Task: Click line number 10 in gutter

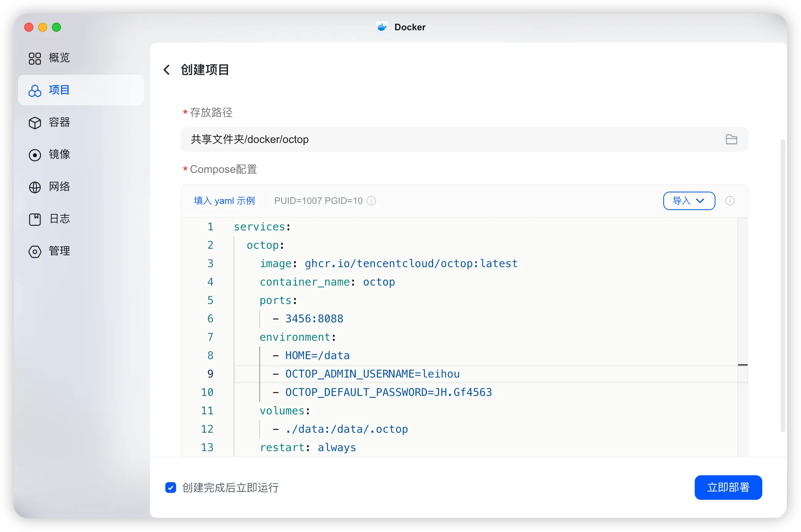Action: [x=207, y=392]
